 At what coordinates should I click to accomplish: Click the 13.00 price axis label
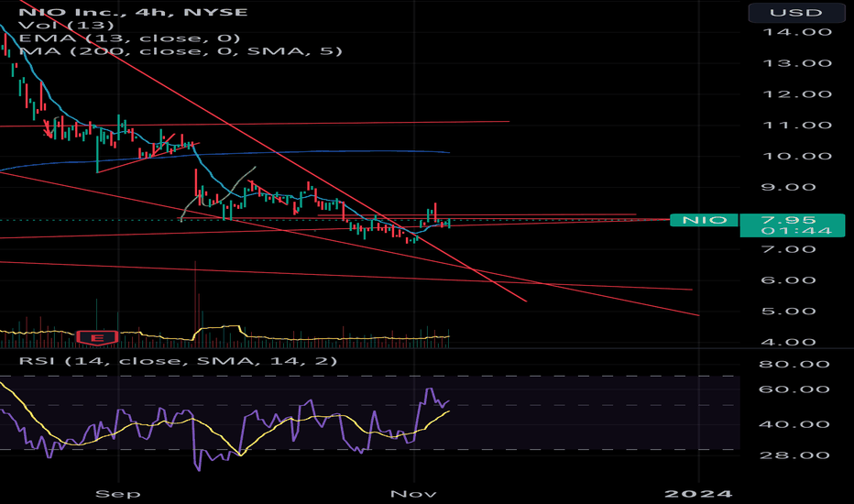pyautogui.click(x=797, y=63)
